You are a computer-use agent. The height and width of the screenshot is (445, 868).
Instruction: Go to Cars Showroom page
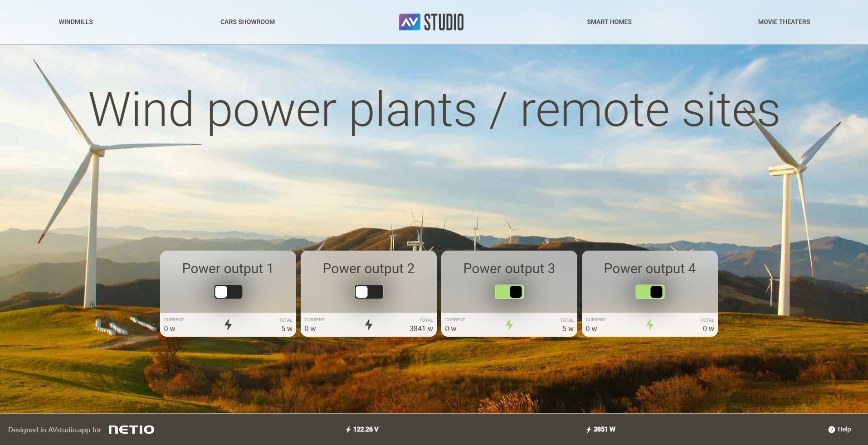[x=248, y=22]
